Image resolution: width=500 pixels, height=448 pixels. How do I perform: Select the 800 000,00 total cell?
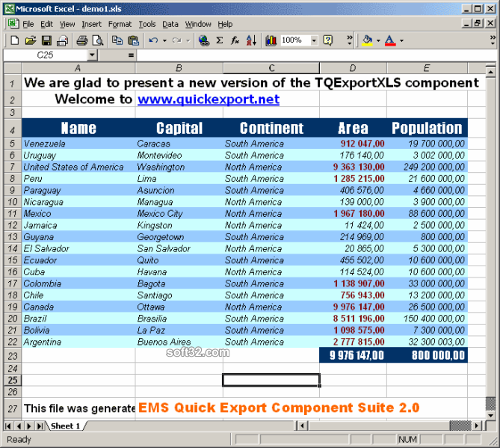pos(427,355)
